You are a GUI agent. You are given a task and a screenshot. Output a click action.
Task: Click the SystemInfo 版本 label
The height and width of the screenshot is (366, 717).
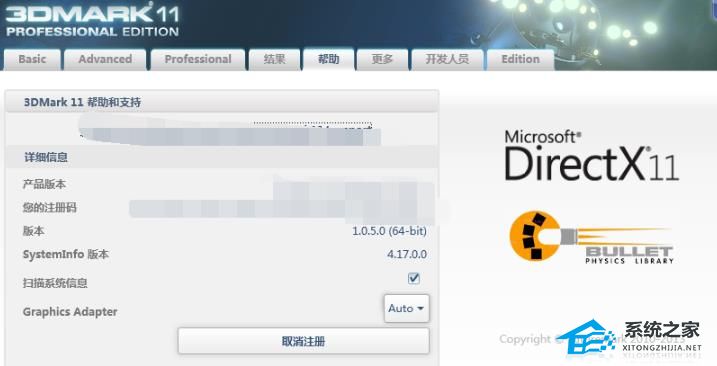pos(66,254)
